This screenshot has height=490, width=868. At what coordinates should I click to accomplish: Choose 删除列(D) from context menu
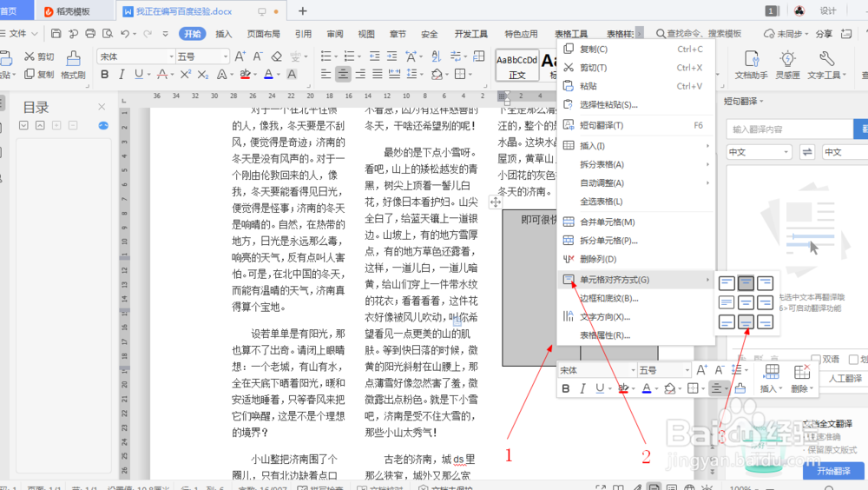636,260
